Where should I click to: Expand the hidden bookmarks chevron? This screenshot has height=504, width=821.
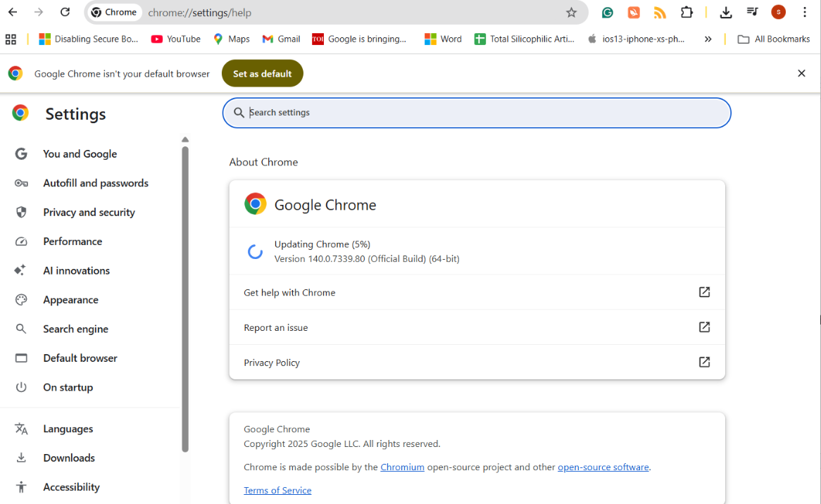708,39
